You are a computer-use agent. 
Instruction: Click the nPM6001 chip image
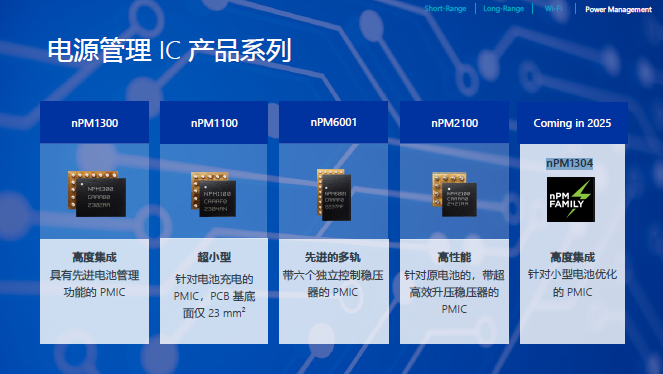pyautogui.click(x=334, y=194)
